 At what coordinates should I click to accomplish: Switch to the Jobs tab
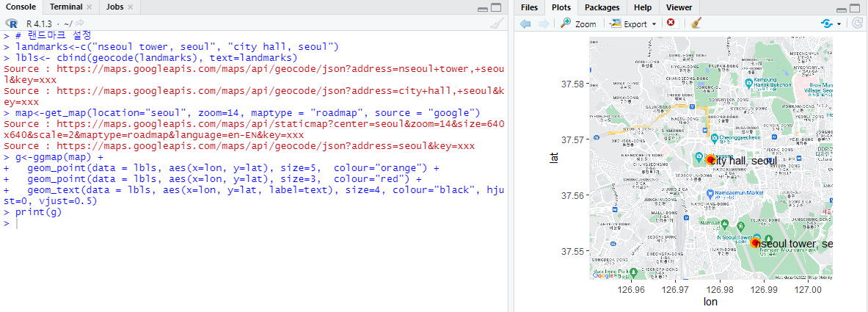click(x=114, y=7)
